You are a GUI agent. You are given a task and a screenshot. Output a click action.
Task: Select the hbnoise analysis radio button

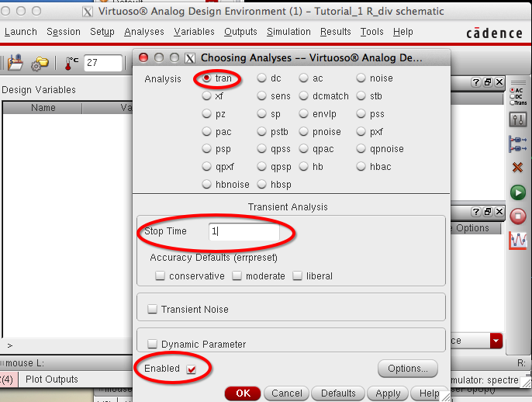[206, 185]
